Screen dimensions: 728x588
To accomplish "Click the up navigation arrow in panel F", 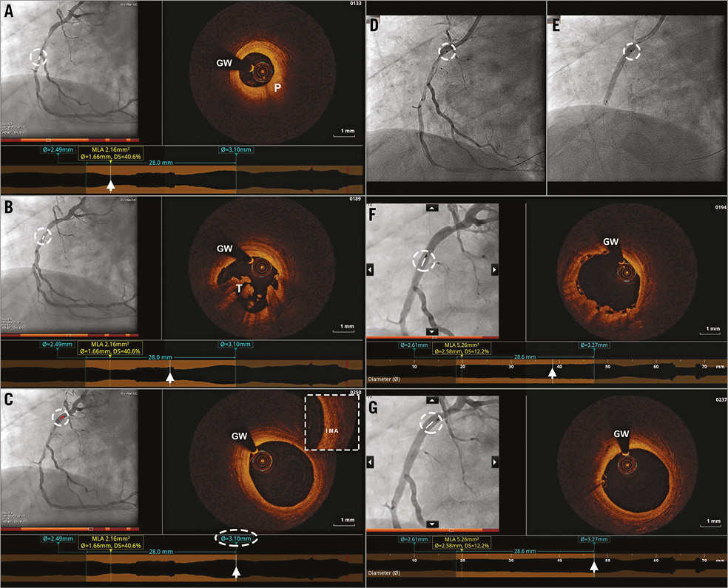I will pyautogui.click(x=432, y=209).
